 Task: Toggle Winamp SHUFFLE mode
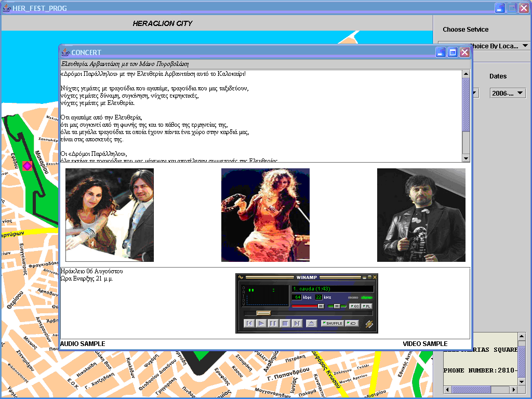click(332, 323)
